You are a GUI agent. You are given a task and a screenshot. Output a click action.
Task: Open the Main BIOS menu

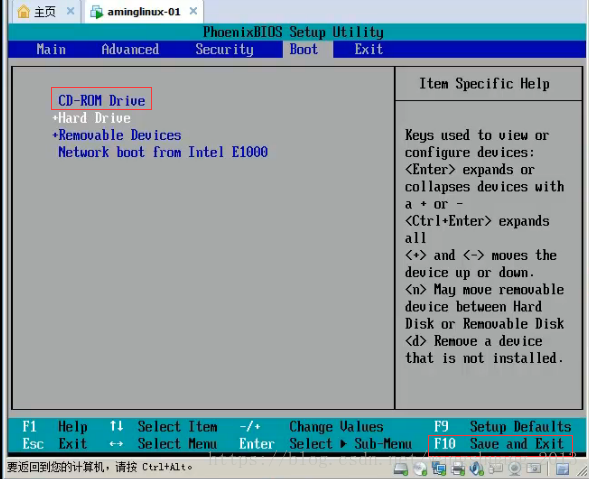51,49
